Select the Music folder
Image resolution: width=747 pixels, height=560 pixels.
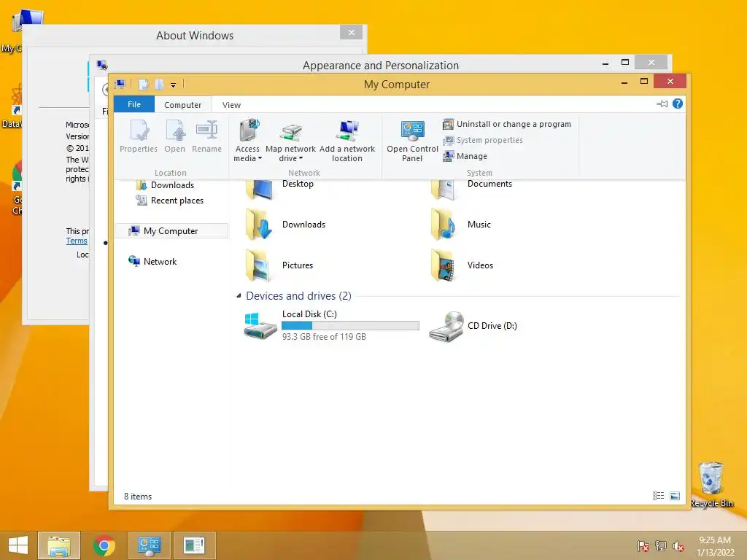click(461, 225)
